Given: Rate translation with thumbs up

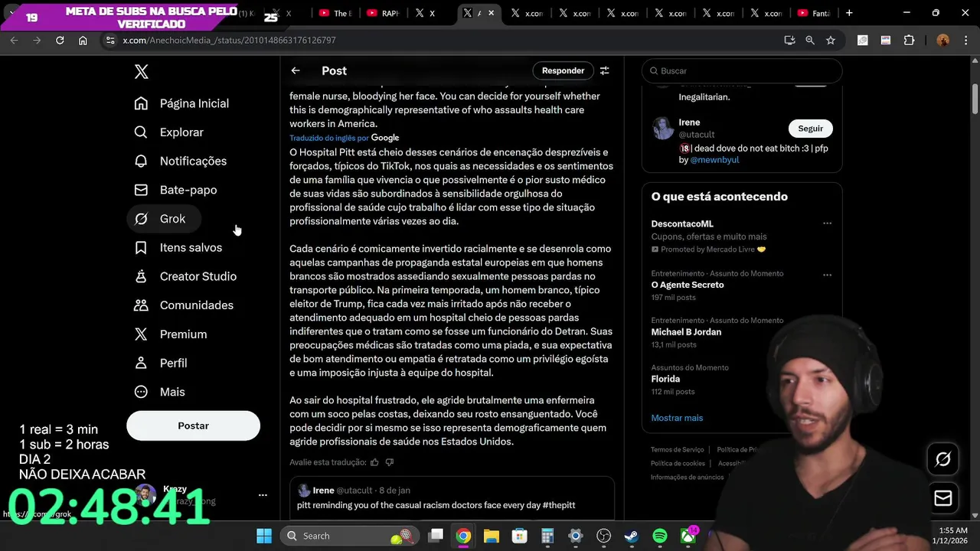Looking at the screenshot, I should point(374,462).
